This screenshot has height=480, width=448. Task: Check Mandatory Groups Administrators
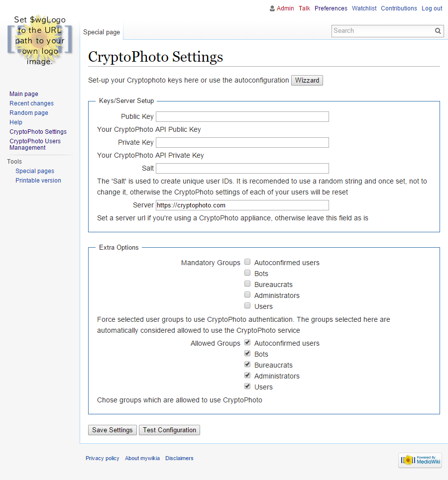pos(247,295)
